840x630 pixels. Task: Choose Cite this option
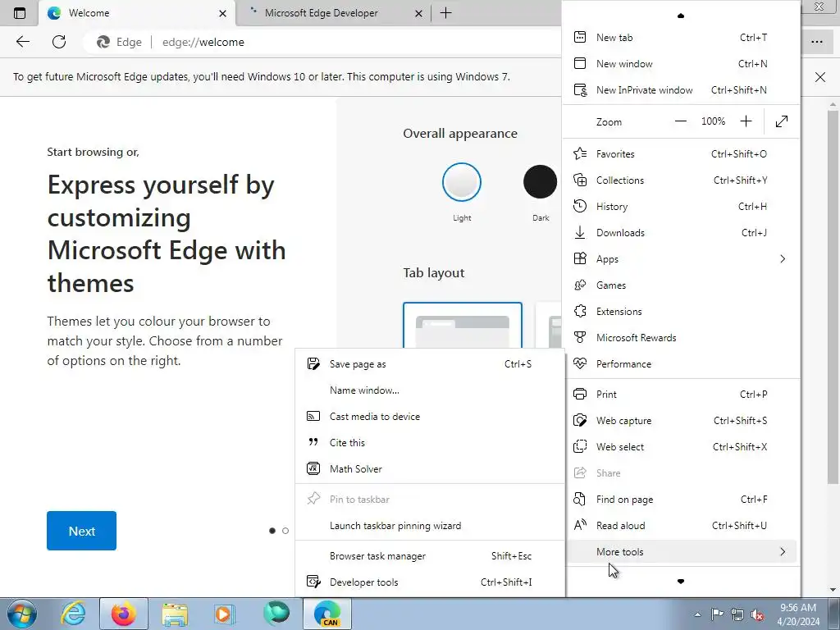click(x=430, y=443)
